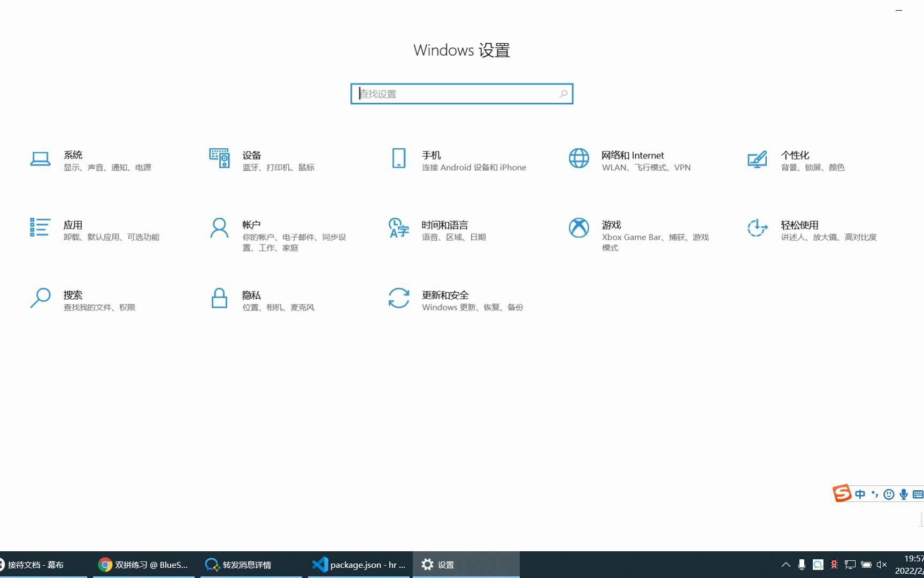Start Sogou voice input microphone
The width and height of the screenshot is (924, 578).
coord(904,494)
